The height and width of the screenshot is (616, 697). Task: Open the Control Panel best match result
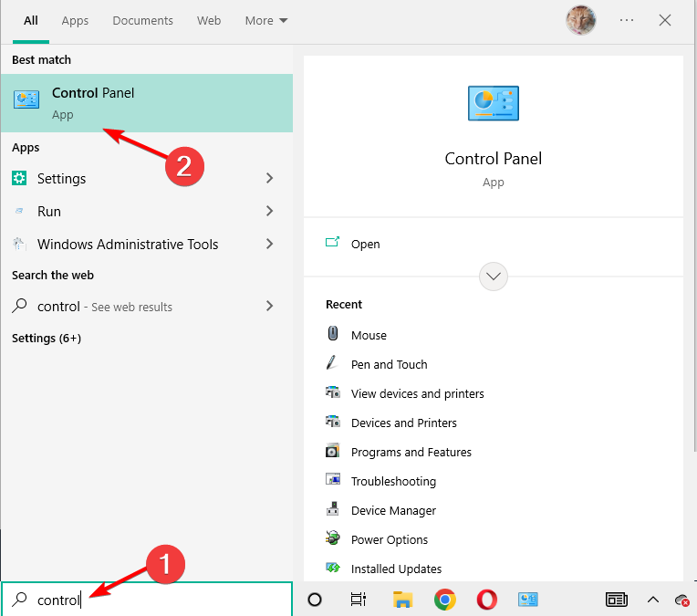(x=147, y=103)
